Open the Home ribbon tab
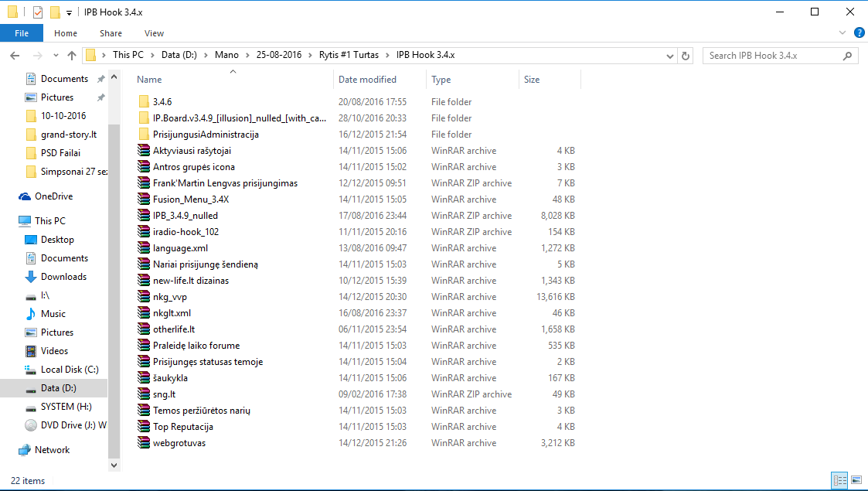 [x=66, y=33]
